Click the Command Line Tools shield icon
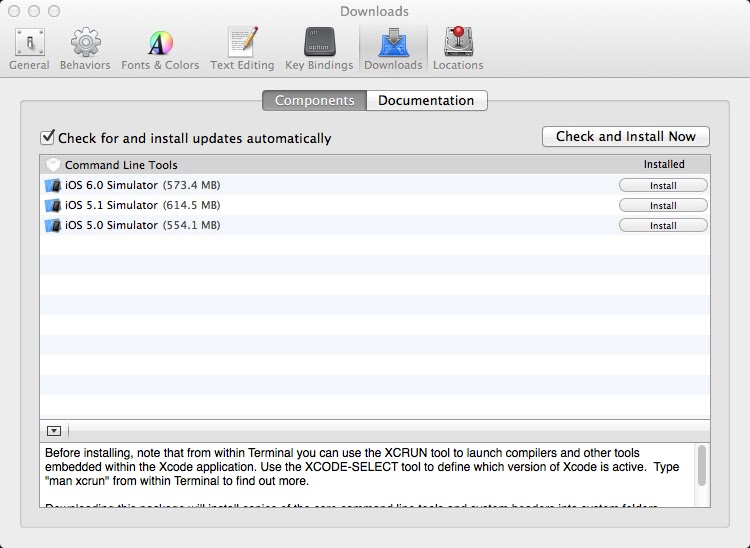Screen dimensions: 750x548 click(x=53, y=165)
